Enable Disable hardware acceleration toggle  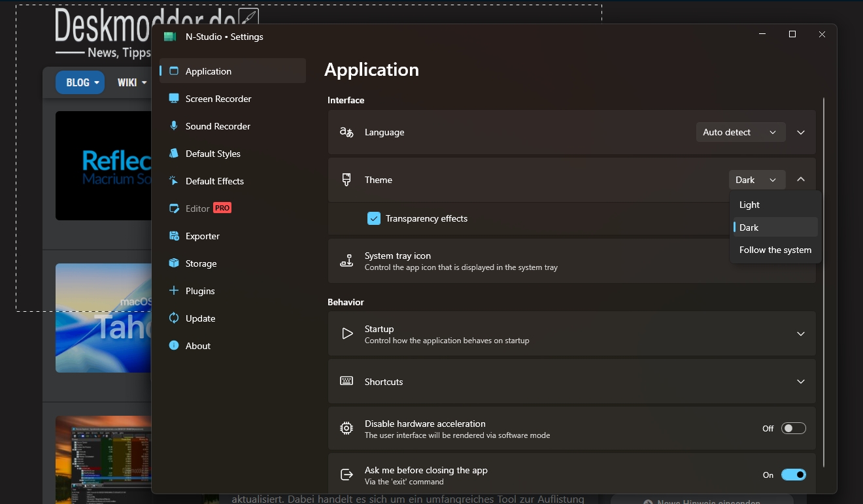(793, 429)
